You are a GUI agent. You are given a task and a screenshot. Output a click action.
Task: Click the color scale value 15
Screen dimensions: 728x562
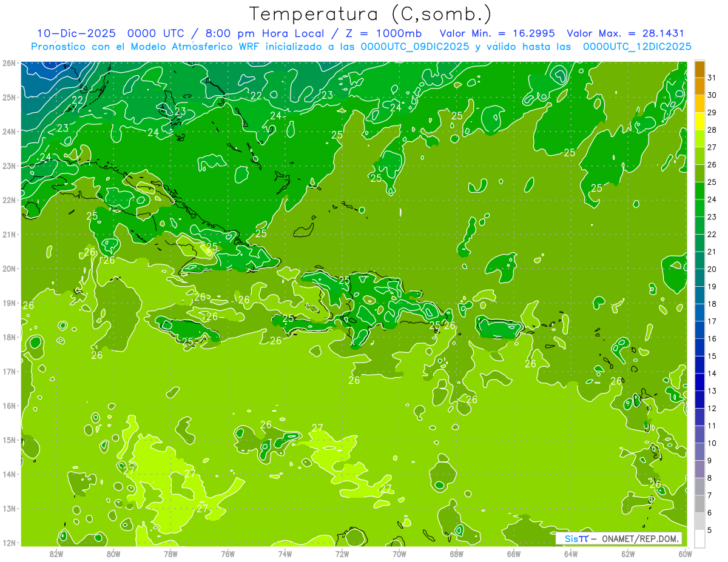[712, 356]
